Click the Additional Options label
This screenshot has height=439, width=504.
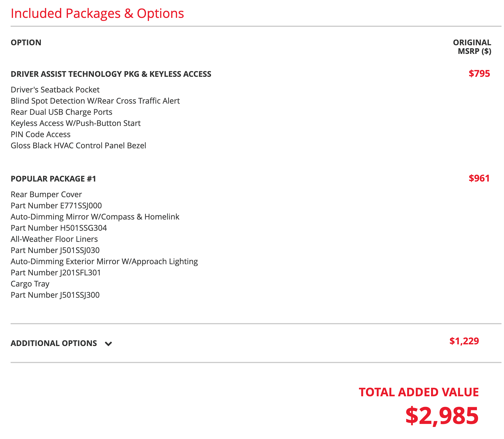coord(54,343)
